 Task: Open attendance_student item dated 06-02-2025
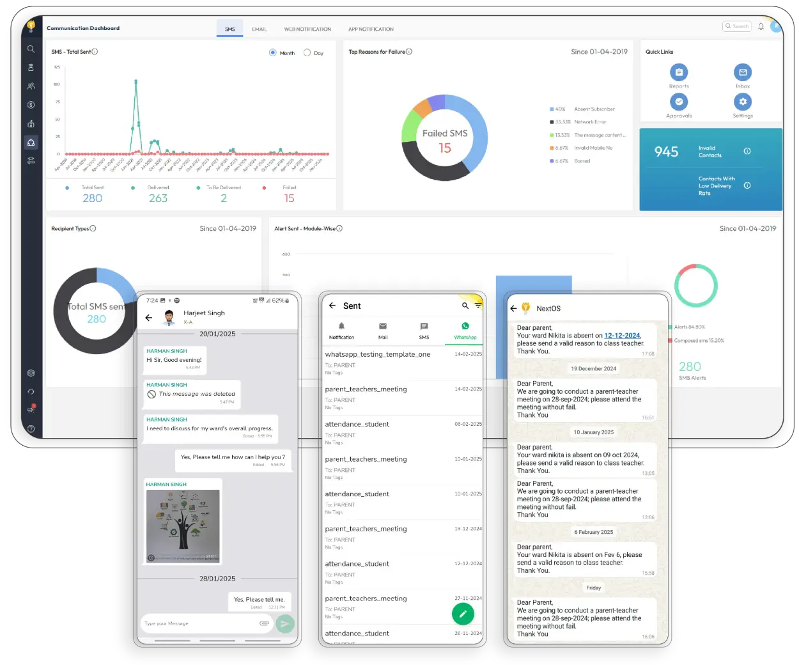403,433
